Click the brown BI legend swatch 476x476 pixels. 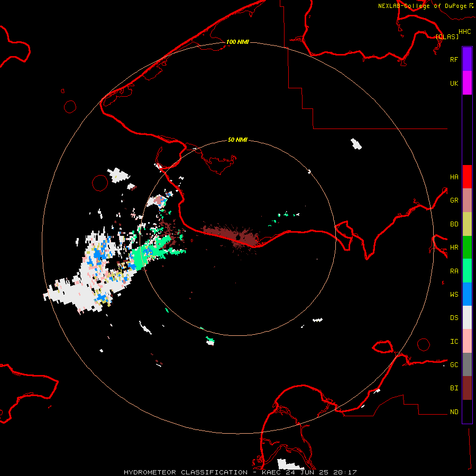click(467, 388)
